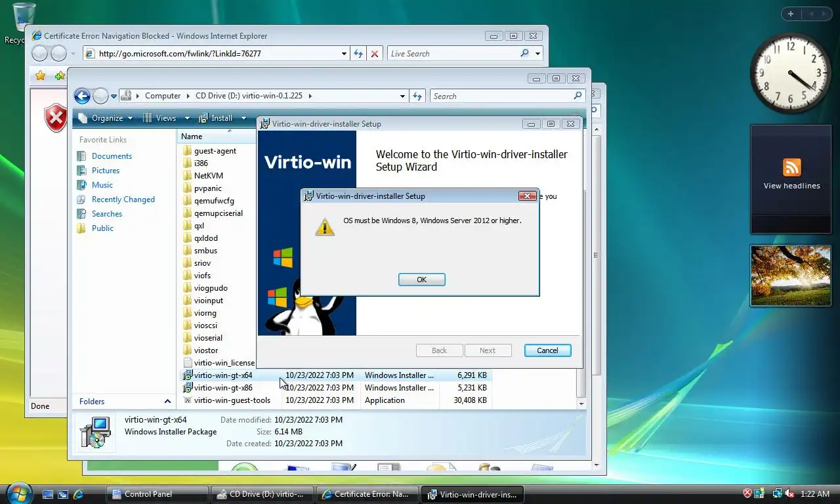
Task: Open recent pages dropdown in Explorer
Action: tap(114, 96)
